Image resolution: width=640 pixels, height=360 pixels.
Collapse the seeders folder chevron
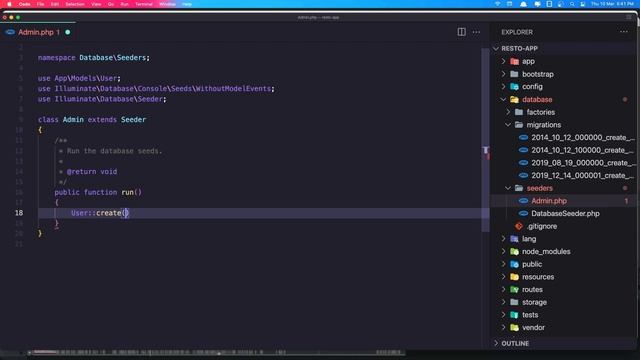click(508, 188)
